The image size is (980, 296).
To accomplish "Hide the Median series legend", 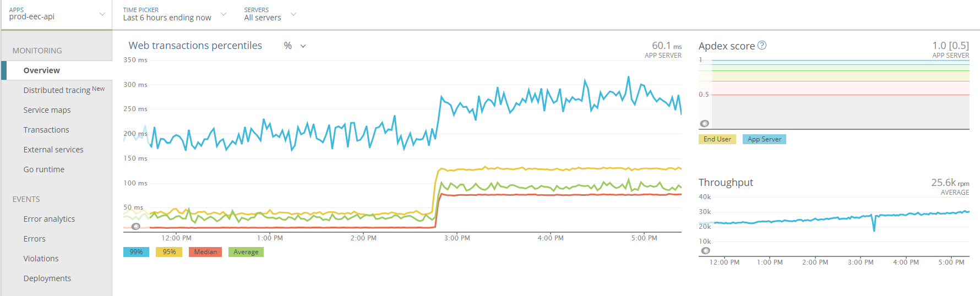I will pyautogui.click(x=205, y=252).
